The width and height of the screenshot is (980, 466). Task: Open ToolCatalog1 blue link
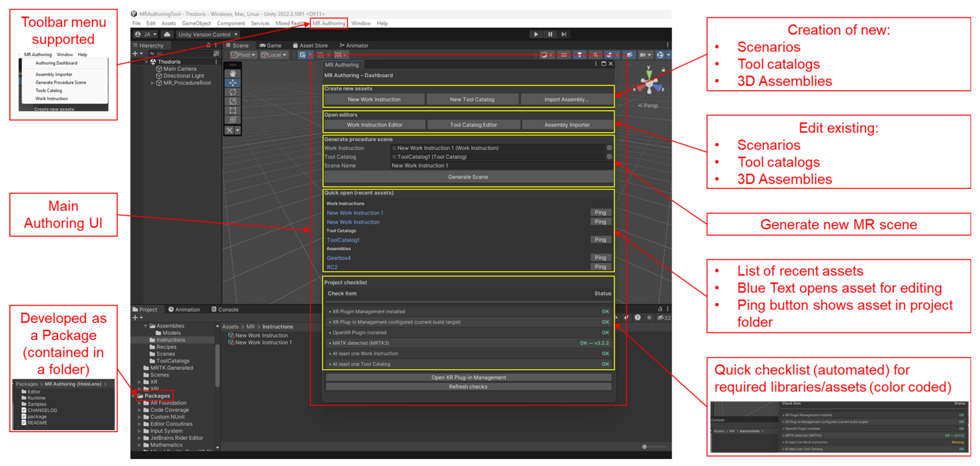tap(343, 240)
